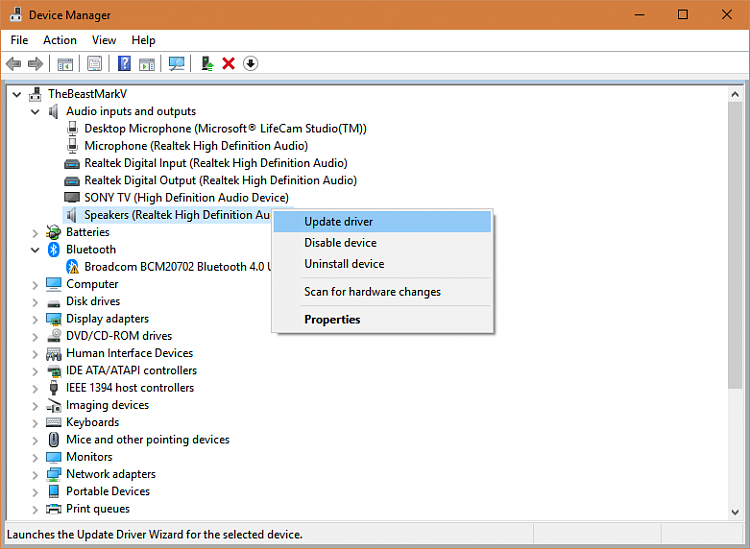
Task: Click the show/hide console tree icon
Action: (x=65, y=64)
